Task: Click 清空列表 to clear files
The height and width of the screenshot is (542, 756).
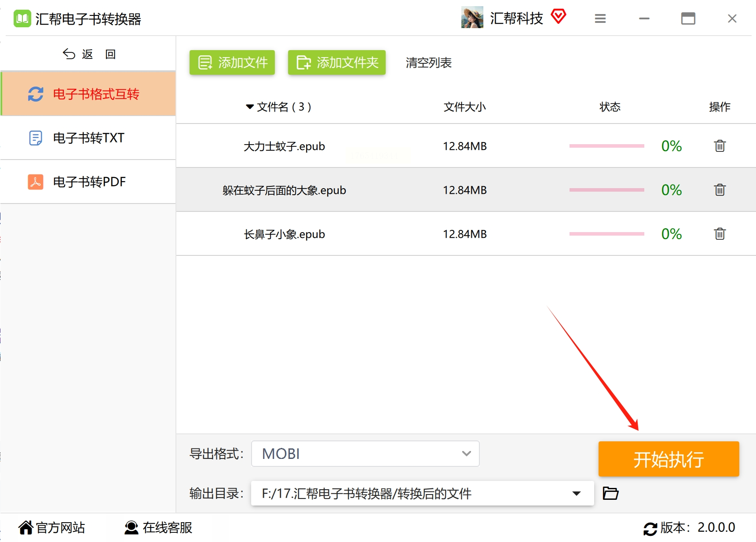Action: point(429,63)
